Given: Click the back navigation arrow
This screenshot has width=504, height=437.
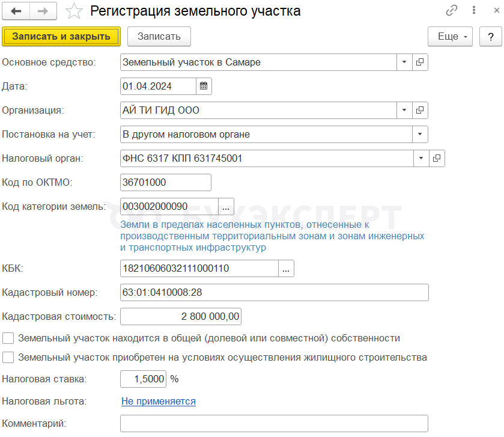Looking at the screenshot, I should (16, 11).
